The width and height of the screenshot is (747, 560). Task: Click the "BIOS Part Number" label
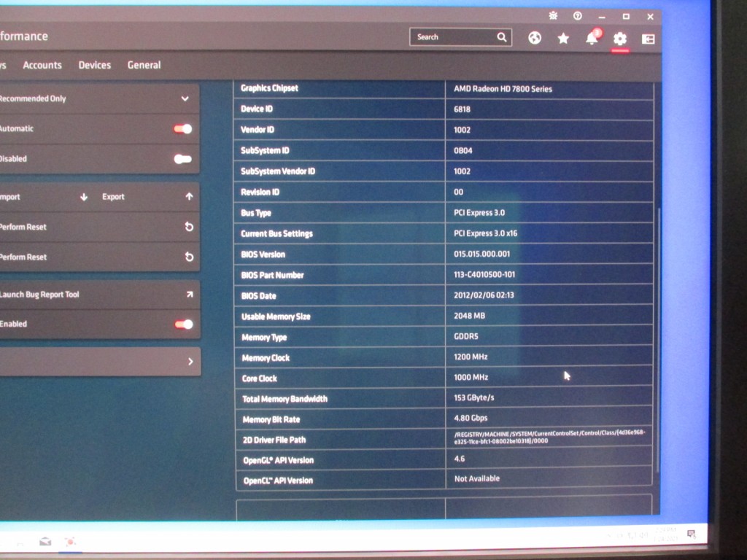pos(273,275)
